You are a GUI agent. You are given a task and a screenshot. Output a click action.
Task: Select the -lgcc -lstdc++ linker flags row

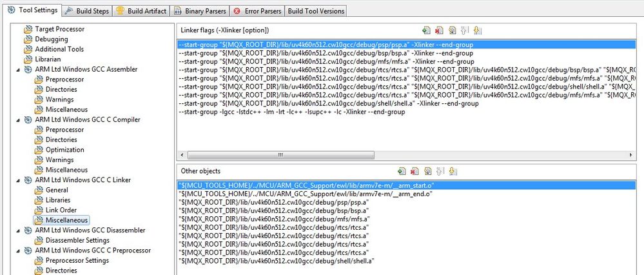[407, 112]
